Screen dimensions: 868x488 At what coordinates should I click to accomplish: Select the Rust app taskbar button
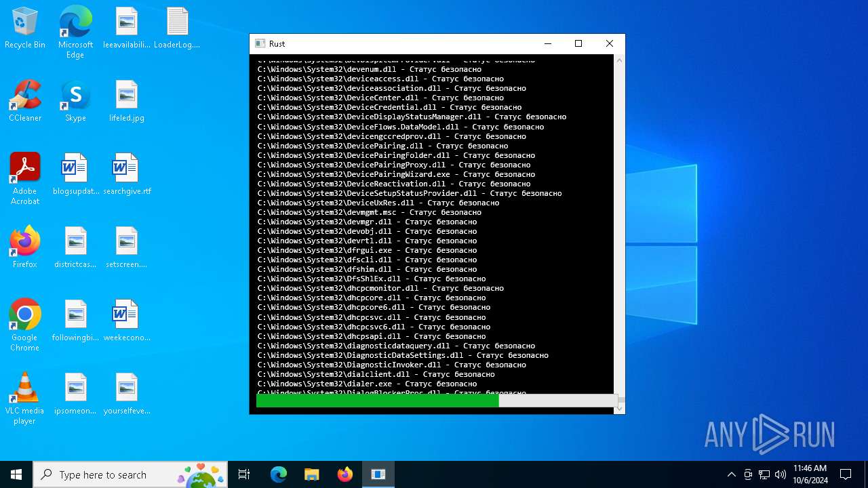(378, 474)
